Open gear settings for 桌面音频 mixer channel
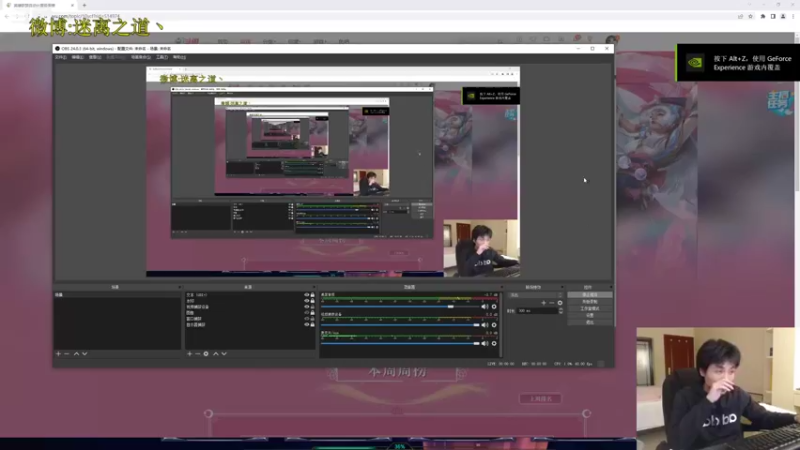 [x=494, y=307]
